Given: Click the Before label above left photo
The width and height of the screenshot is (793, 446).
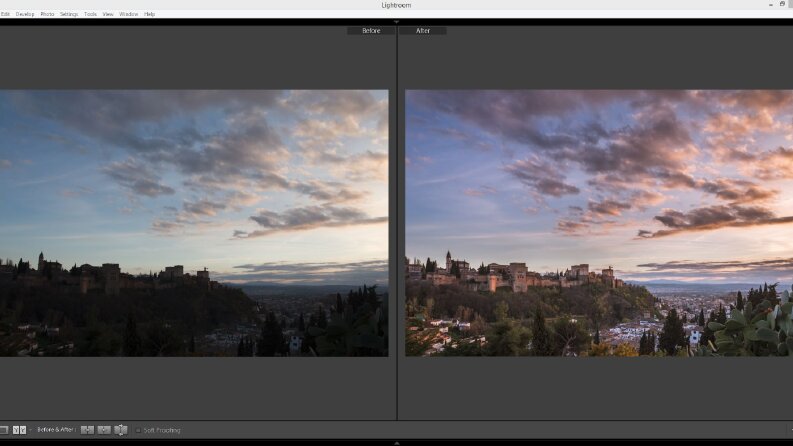Looking at the screenshot, I should (x=371, y=31).
